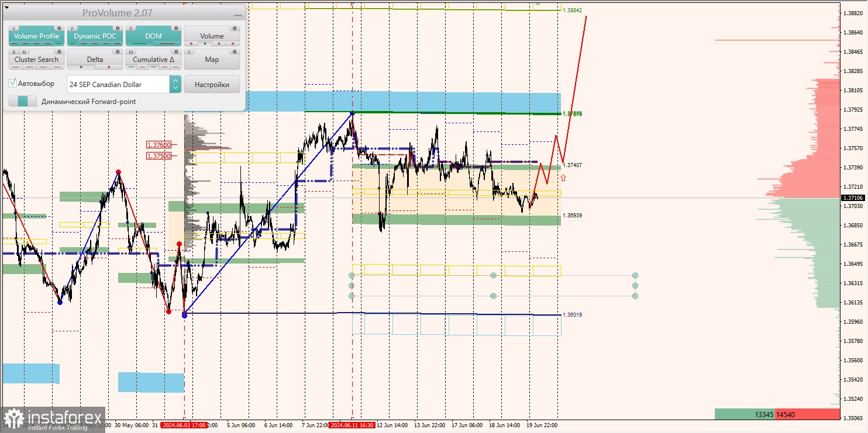Click the 1.37600 price label
Image resolution: width=868 pixels, height=433 pixels.
point(159,144)
